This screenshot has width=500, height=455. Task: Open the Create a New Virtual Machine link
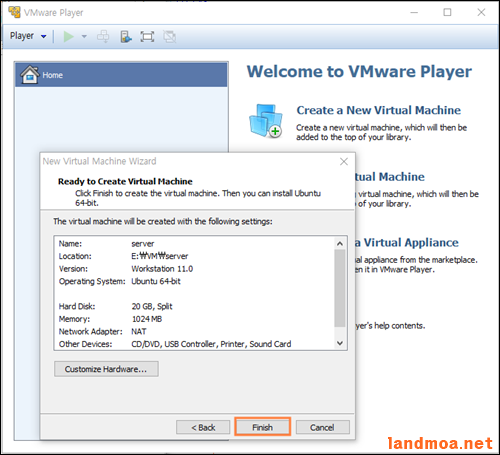tap(379, 110)
